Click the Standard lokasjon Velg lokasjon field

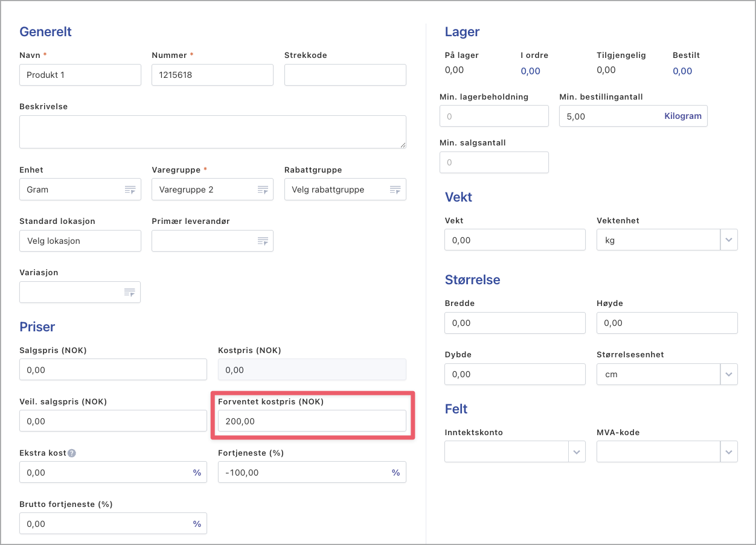tap(80, 241)
